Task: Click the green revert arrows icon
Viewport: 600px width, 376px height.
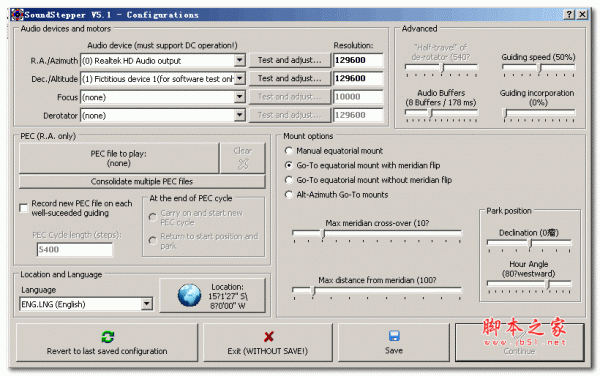Action: 108,337
